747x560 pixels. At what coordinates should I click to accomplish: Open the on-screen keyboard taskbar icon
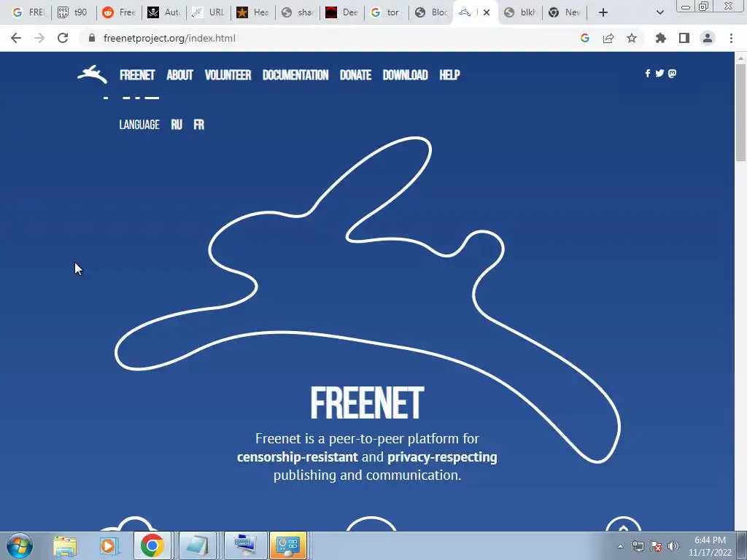(x=245, y=545)
